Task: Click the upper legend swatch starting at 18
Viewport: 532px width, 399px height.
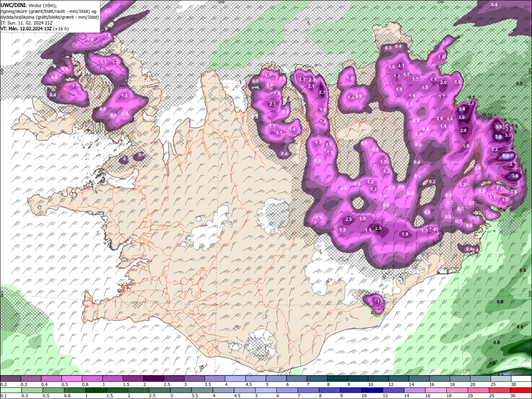Action: (460, 378)
